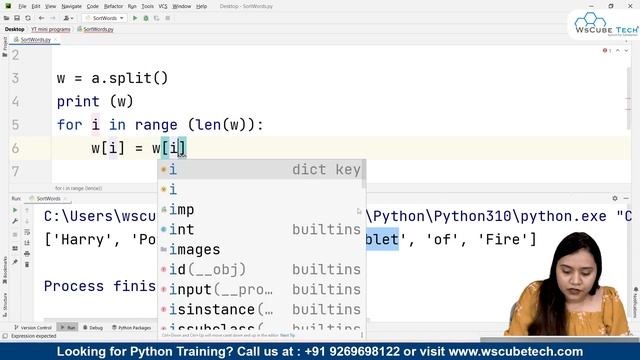640x360 pixels.
Task: Click the SortWords.py breadcrumb
Action: (x=96, y=29)
